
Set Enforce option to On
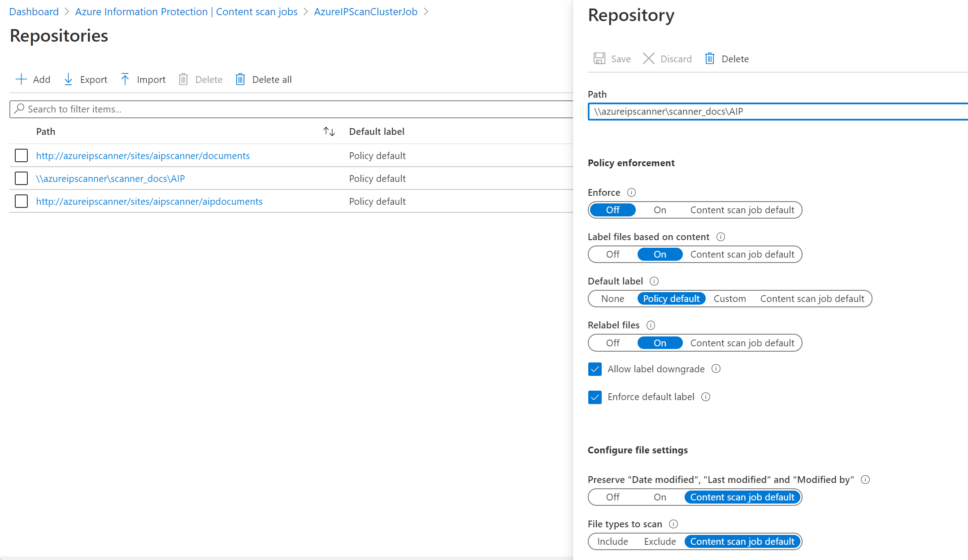point(660,210)
